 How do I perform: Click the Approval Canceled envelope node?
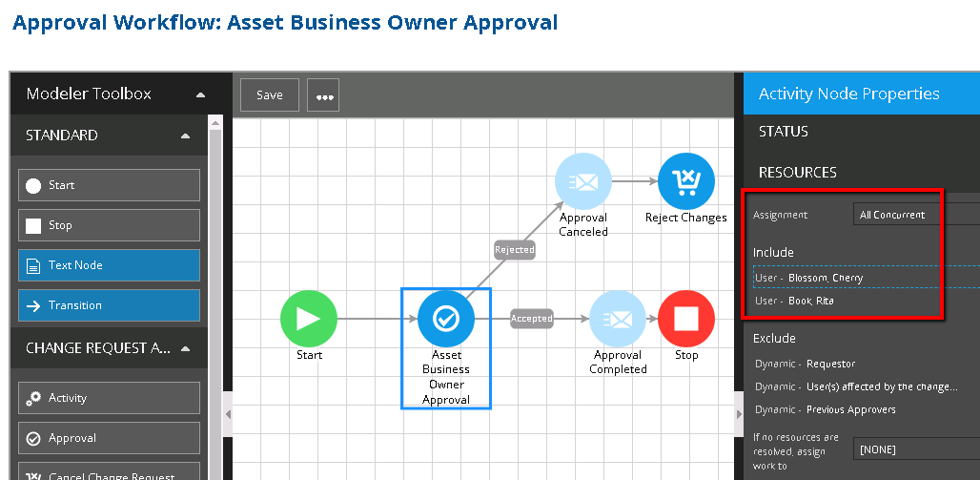(x=583, y=180)
